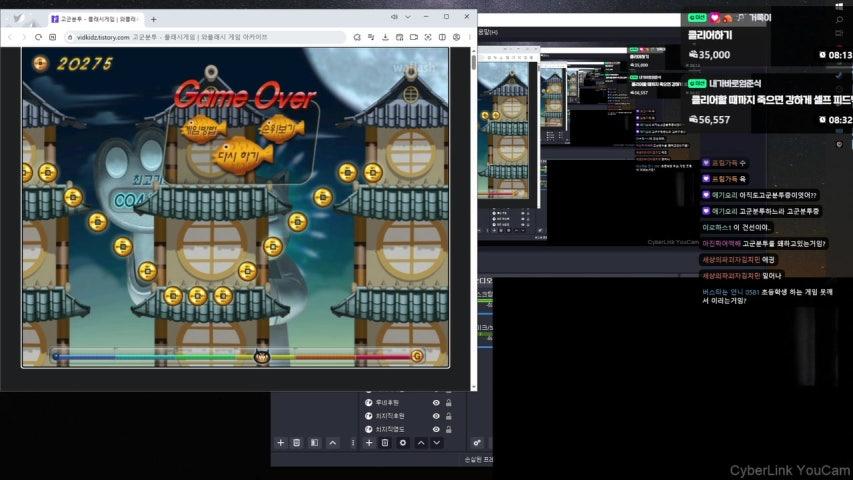Click the translate icon in browser toolbar
The width and height of the screenshot is (853, 480).
point(371,37)
